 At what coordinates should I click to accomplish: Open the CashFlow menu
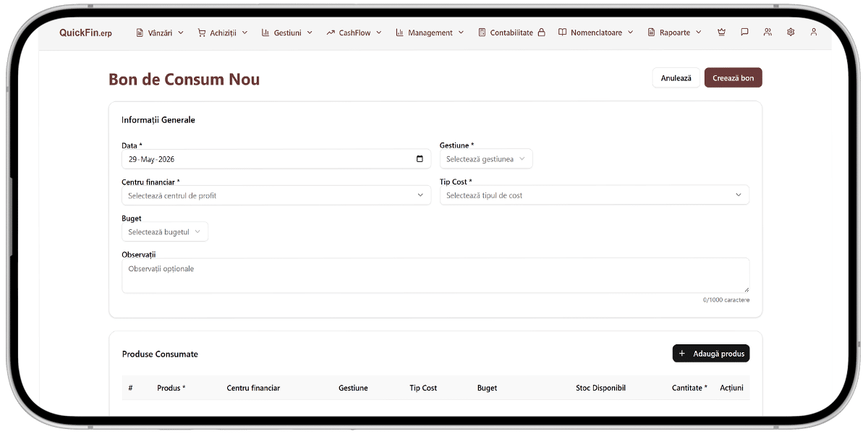tap(354, 33)
